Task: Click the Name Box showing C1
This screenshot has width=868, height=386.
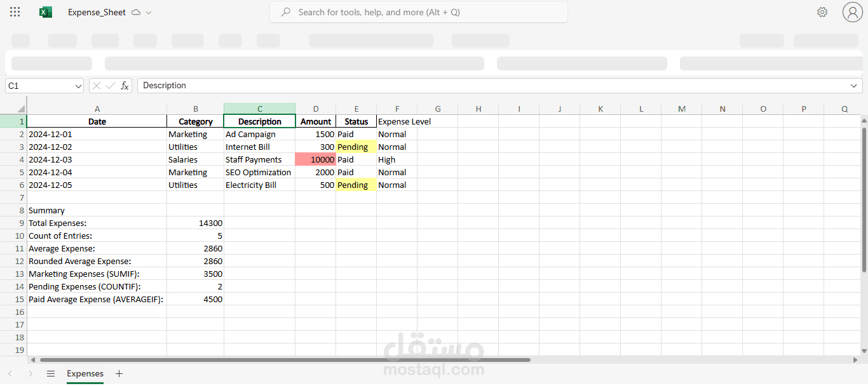Action: [x=39, y=86]
